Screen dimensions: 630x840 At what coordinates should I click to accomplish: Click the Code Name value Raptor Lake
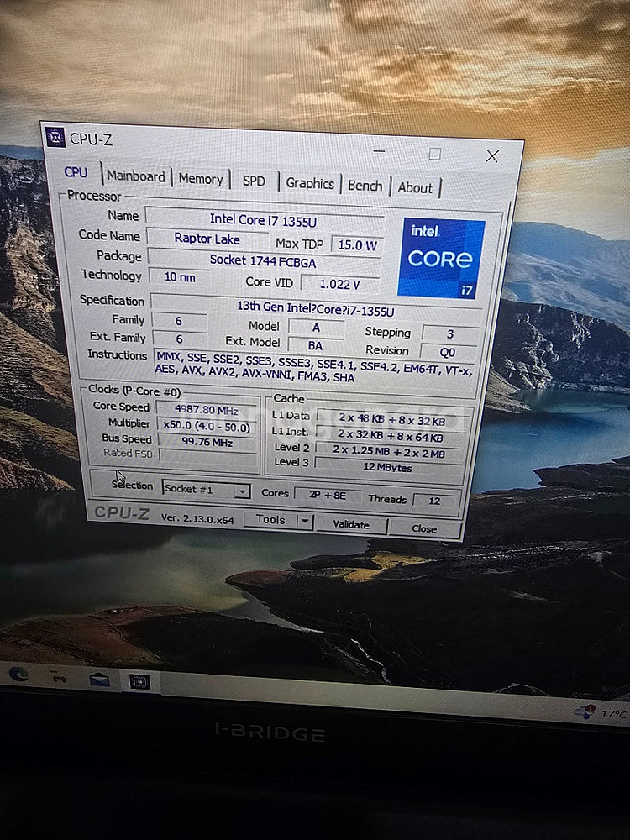(x=207, y=239)
